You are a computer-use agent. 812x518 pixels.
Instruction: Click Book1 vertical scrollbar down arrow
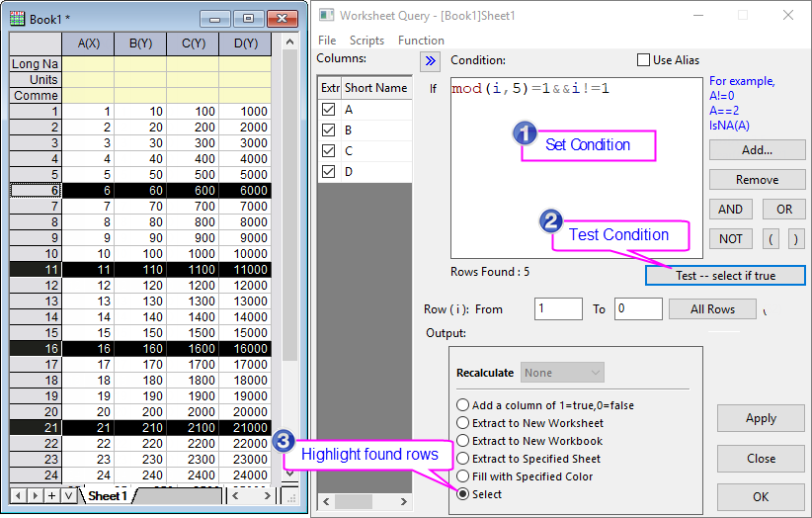[x=290, y=474]
